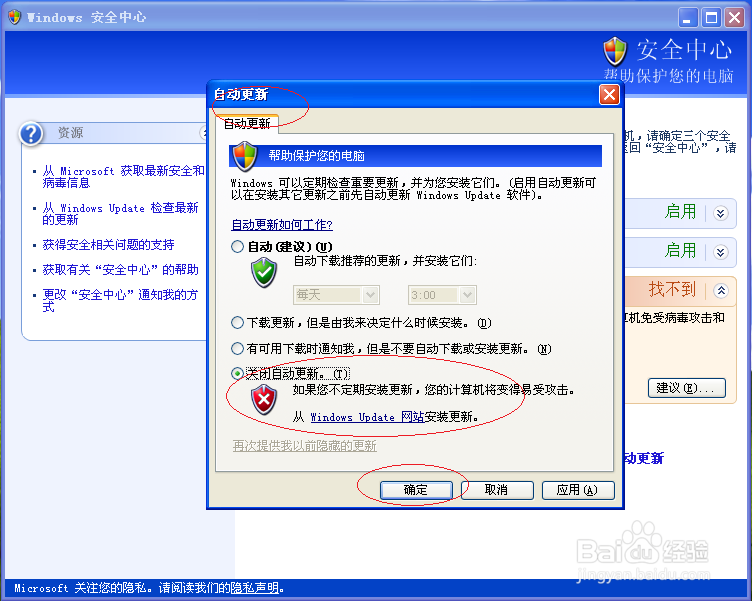Open the 自动更新如何工作? link
Screen dimensions: 752x601
282,224
